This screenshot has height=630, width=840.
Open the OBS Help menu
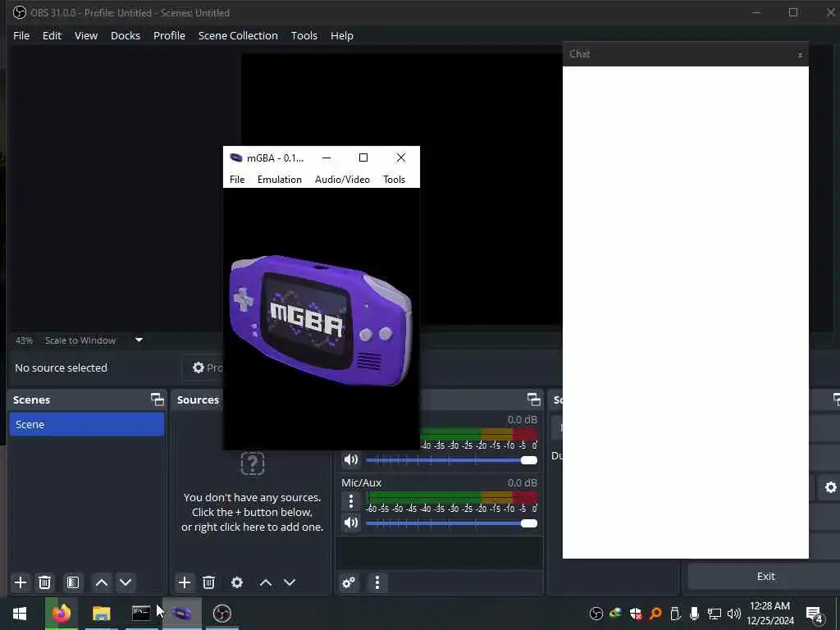click(x=342, y=35)
